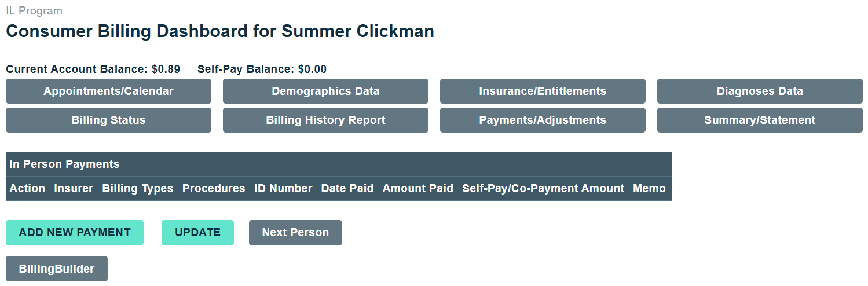The height and width of the screenshot is (286, 868).
Task: Click the Action column header
Action: pos(27,189)
